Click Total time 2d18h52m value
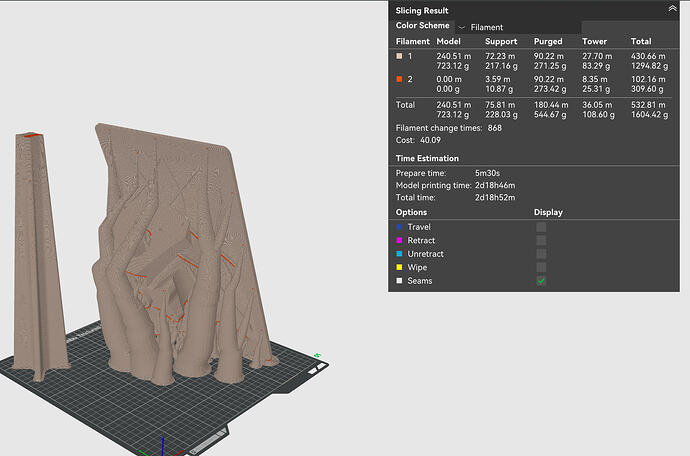The height and width of the screenshot is (456, 690). pos(495,198)
